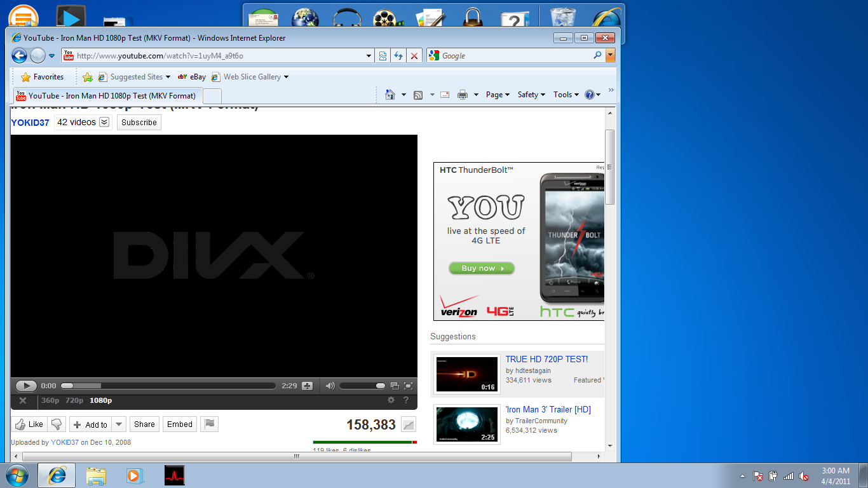Open the player settings gear
The image size is (868, 488).
pos(391,400)
